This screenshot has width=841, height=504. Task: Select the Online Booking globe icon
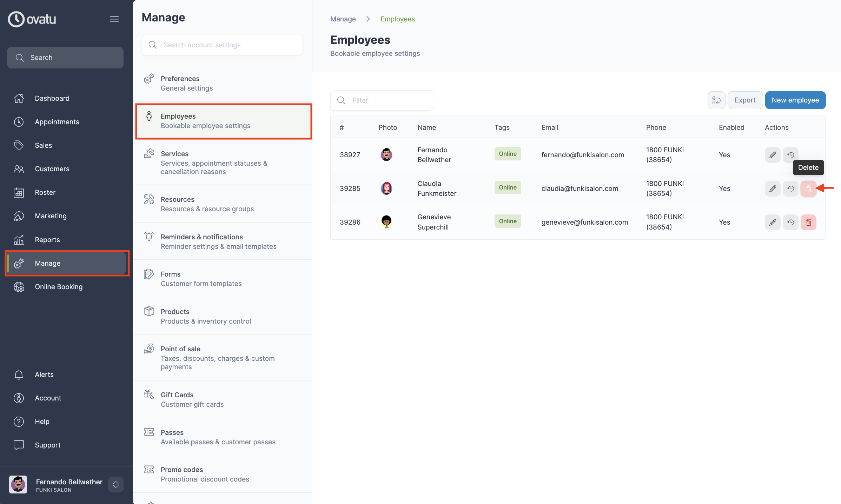click(19, 287)
